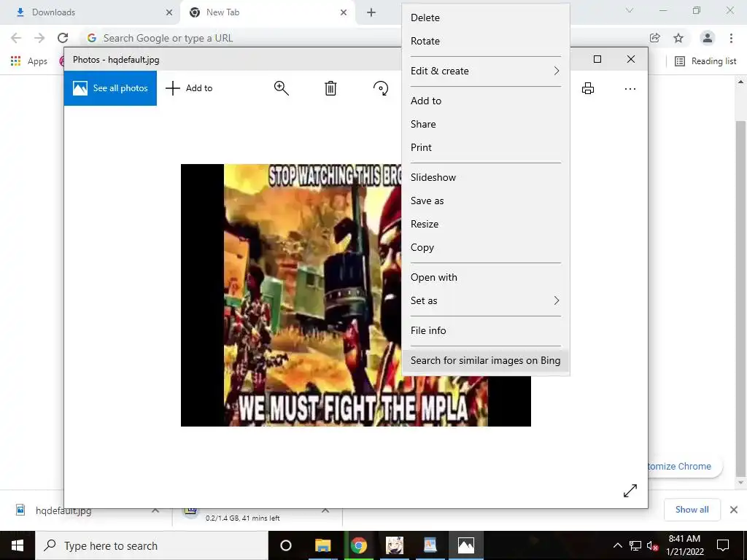Viewport: 747px width, 560px height.
Task: Click the network icon in system tray
Action: click(x=635, y=545)
